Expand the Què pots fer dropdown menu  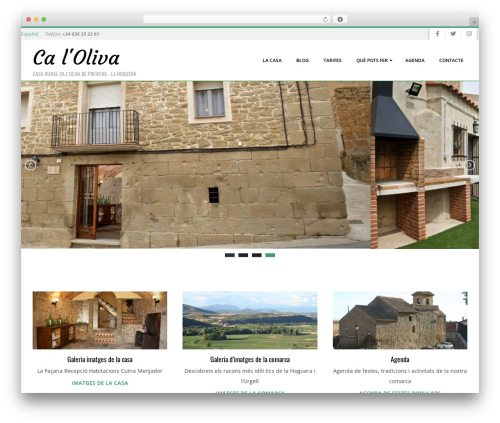[374, 60]
